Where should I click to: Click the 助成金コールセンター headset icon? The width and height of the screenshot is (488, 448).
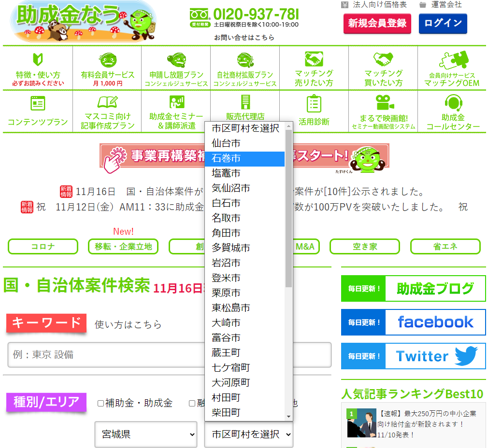tap(453, 103)
